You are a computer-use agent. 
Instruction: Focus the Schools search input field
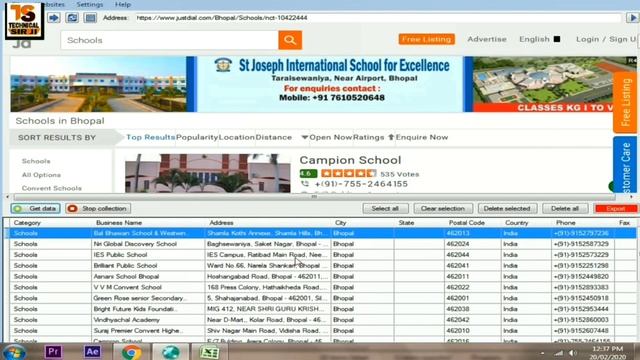(x=169, y=40)
